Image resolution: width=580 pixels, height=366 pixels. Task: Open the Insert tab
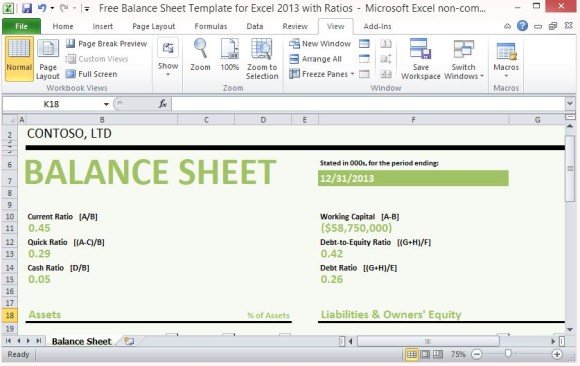click(102, 26)
